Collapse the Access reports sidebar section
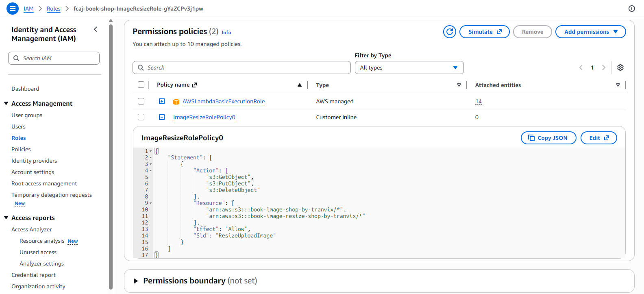This screenshot has width=644, height=294. [6, 218]
